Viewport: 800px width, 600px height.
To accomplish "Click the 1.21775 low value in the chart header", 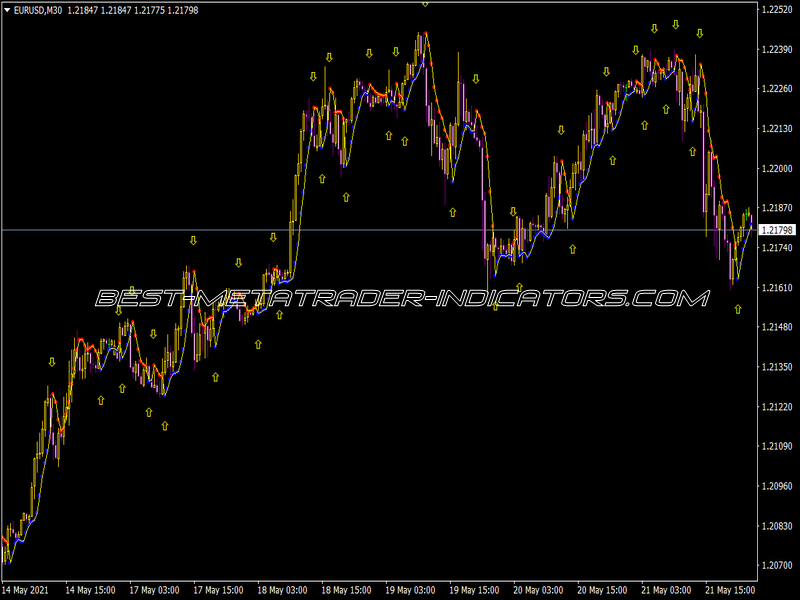I will coord(149,10).
